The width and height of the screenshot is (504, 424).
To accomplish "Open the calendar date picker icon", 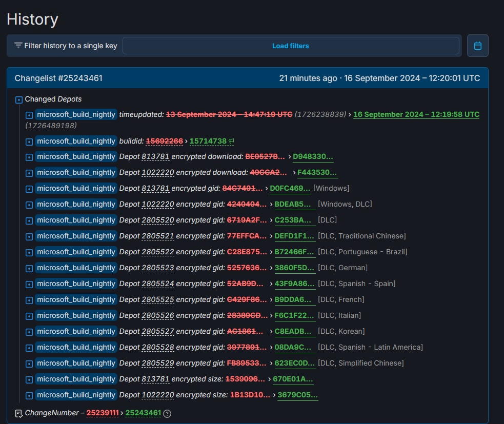I will (x=478, y=46).
